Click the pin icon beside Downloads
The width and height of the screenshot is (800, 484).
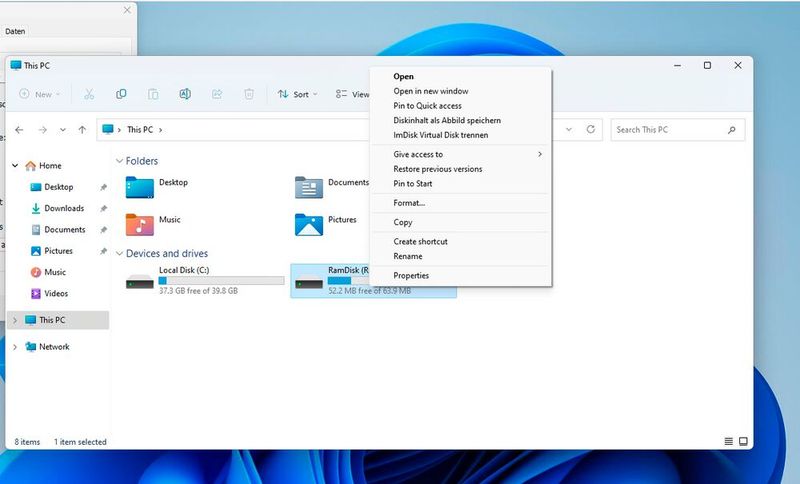click(x=104, y=209)
